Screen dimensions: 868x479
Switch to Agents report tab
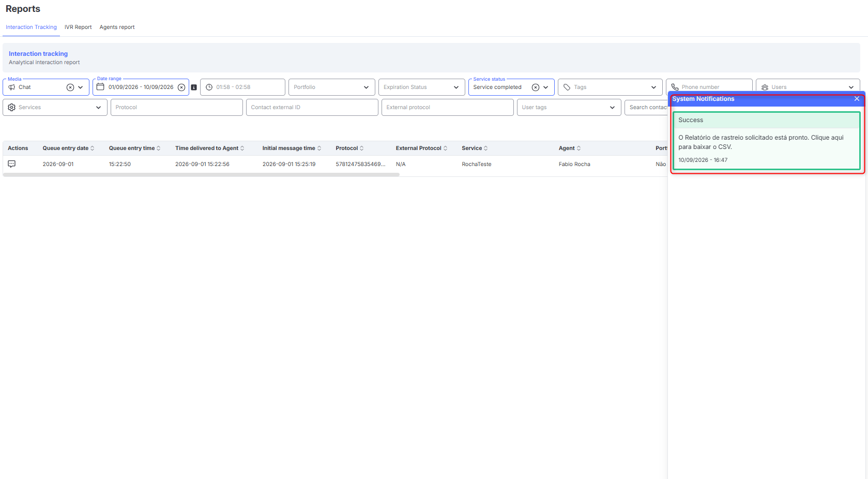coord(117,27)
